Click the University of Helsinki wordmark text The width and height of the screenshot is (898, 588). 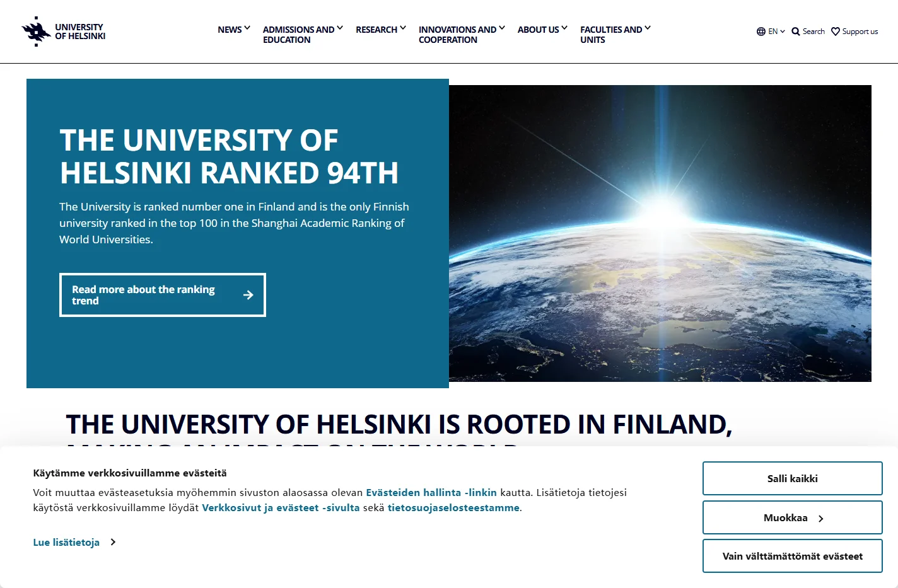coord(80,32)
